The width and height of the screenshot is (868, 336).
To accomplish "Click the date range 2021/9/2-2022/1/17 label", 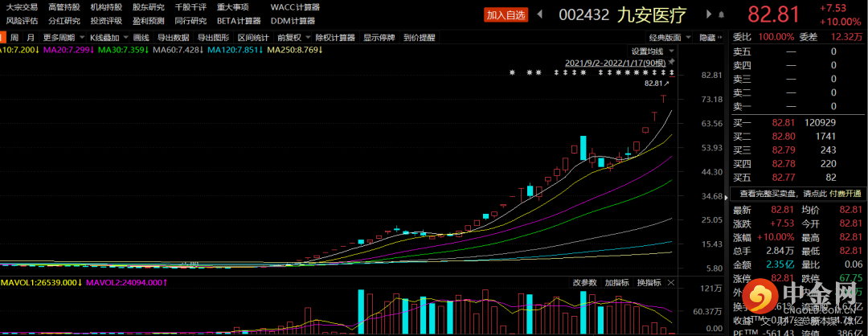I will [616, 62].
